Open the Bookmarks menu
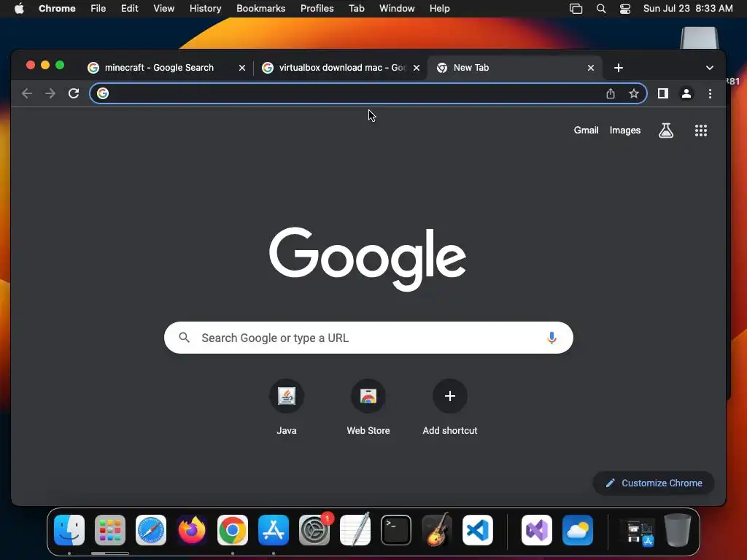The height and width of the screenshot is (560, 747). [260, 9]
